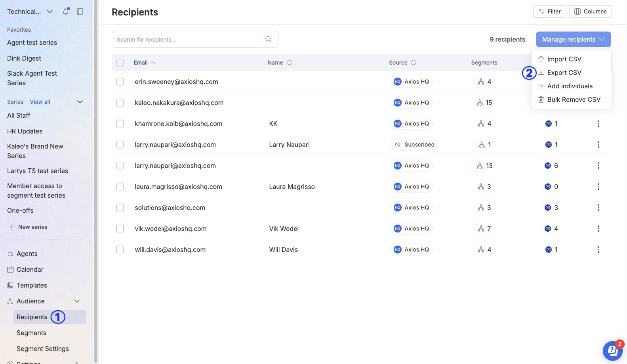Collapse the Series list chevron
Image resolution: width=627 pixels, height=364 pixels.
(x=80, y=102)
